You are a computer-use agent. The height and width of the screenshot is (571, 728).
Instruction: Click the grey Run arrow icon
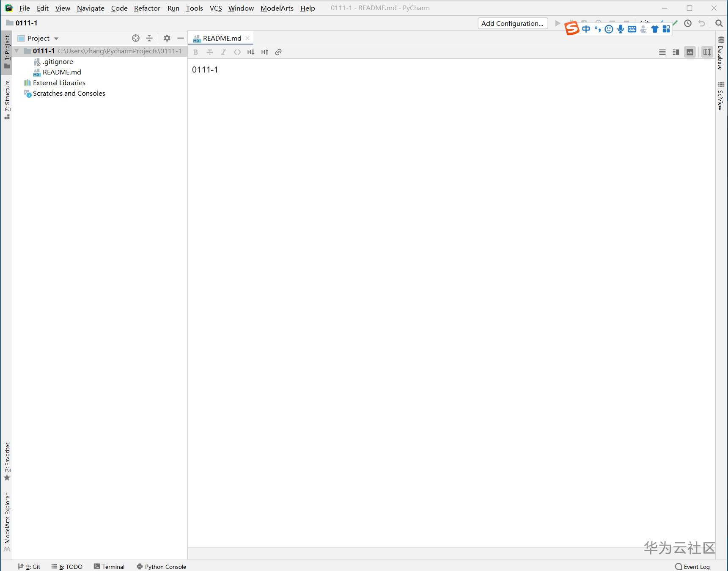[558, 23]
